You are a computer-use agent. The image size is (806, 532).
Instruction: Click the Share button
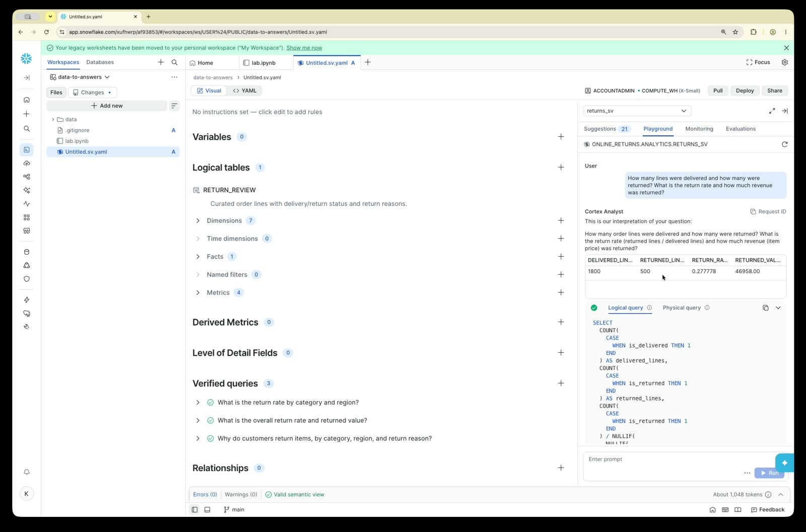pos(775,91)
